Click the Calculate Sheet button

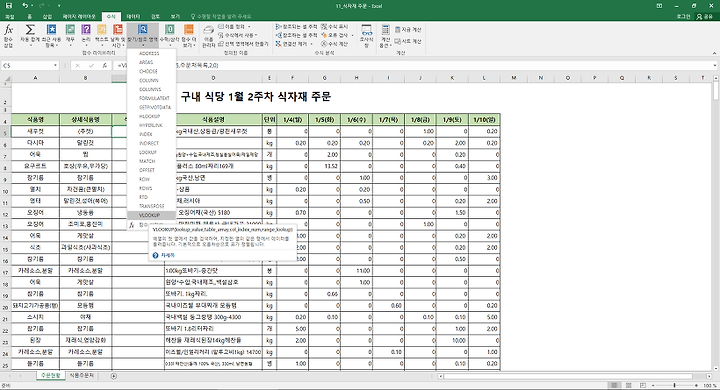(408, 41)
